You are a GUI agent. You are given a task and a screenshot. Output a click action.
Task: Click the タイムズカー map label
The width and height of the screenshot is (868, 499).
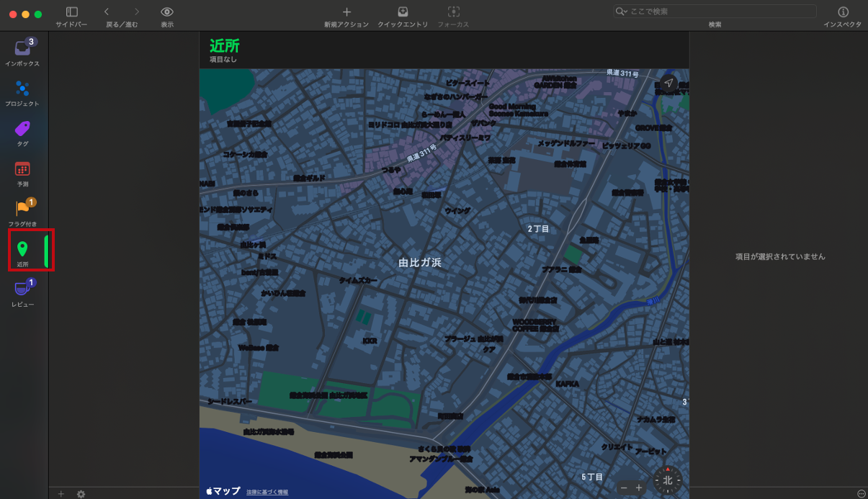pos(358,280)
